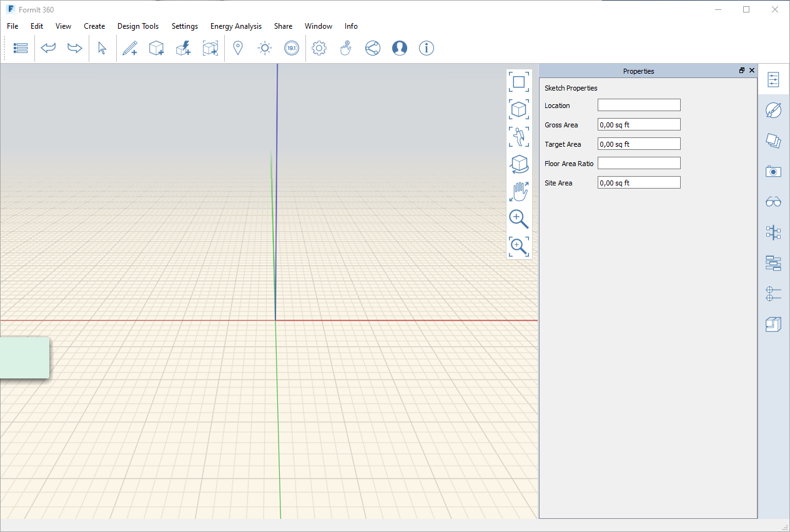Close the Properties panel

[x=752, y=71]
